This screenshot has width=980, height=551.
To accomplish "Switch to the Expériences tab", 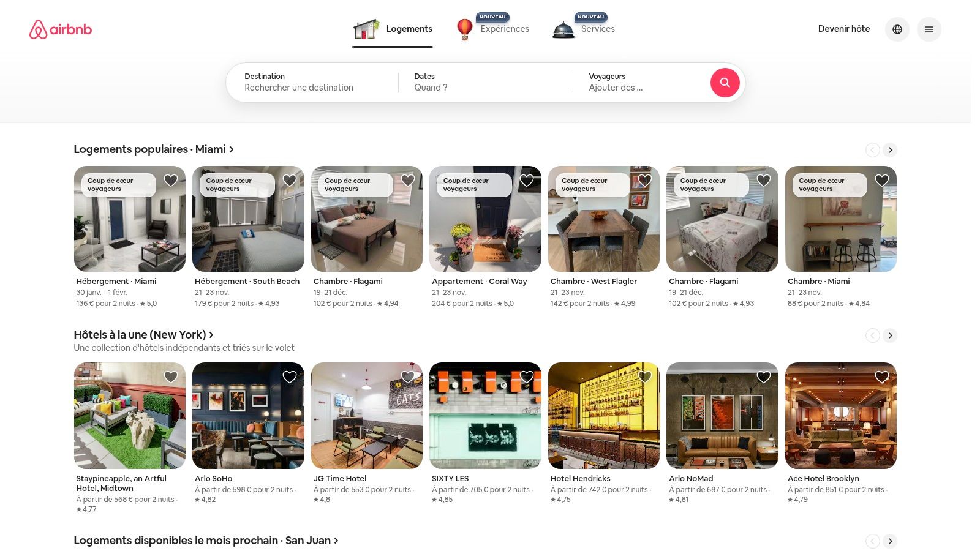I will [x=492, y=29].
